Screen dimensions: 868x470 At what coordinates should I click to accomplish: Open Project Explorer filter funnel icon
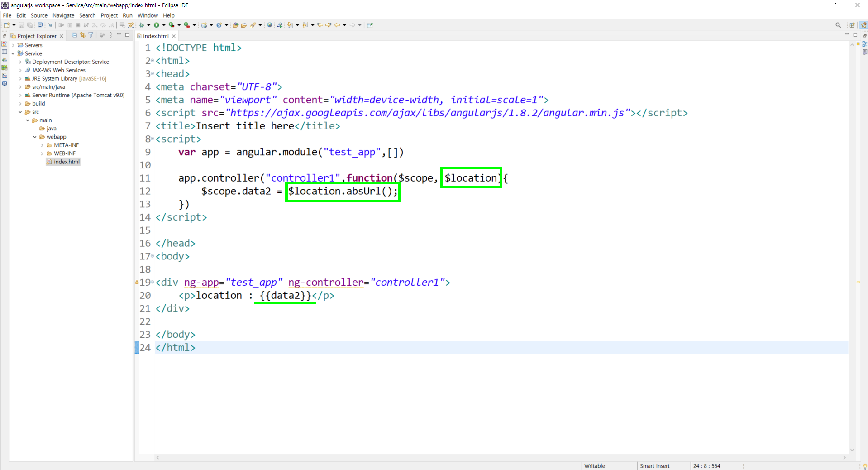coord(91,35)
